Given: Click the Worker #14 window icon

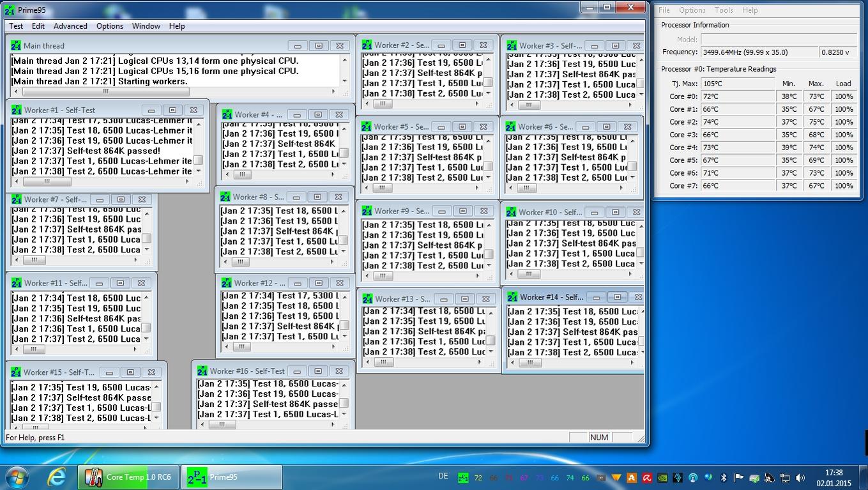Looking at the screenshot, I should [512, 297].
